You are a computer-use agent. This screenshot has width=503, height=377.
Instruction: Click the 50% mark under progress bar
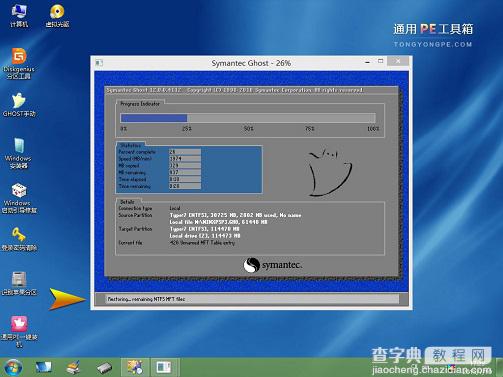[x=248, y=129]
